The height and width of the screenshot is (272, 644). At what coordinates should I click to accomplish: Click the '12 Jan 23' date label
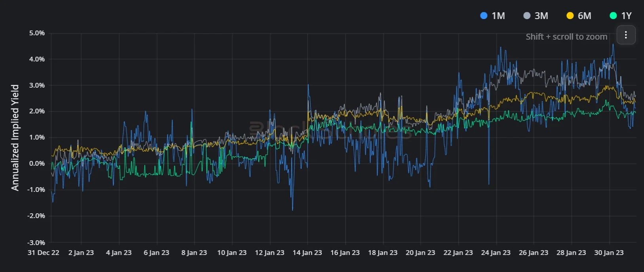(x=270, y=253)
